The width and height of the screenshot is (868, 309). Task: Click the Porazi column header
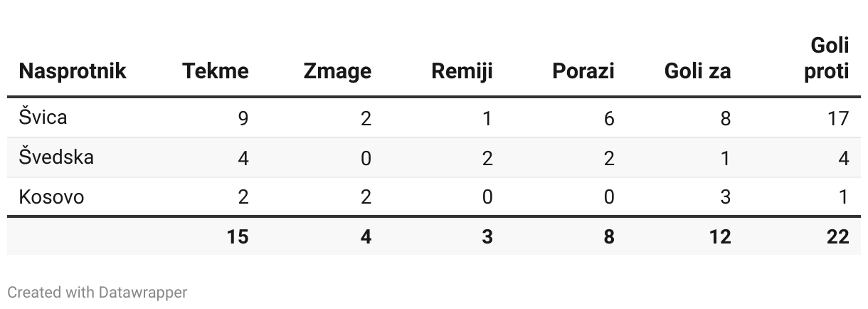(x=583, y=71)
